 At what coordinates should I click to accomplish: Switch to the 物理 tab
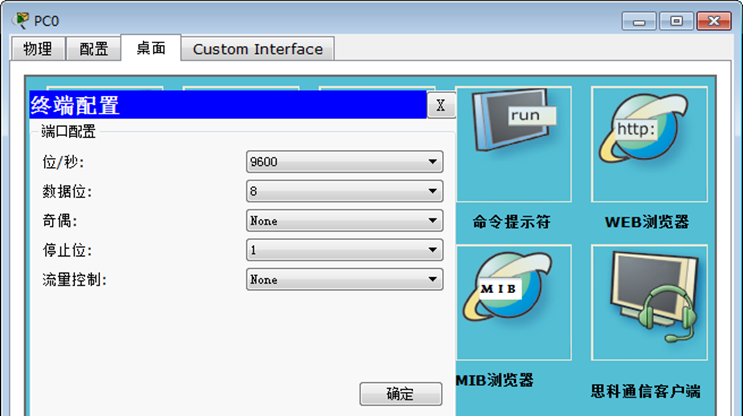pos(38,49)
